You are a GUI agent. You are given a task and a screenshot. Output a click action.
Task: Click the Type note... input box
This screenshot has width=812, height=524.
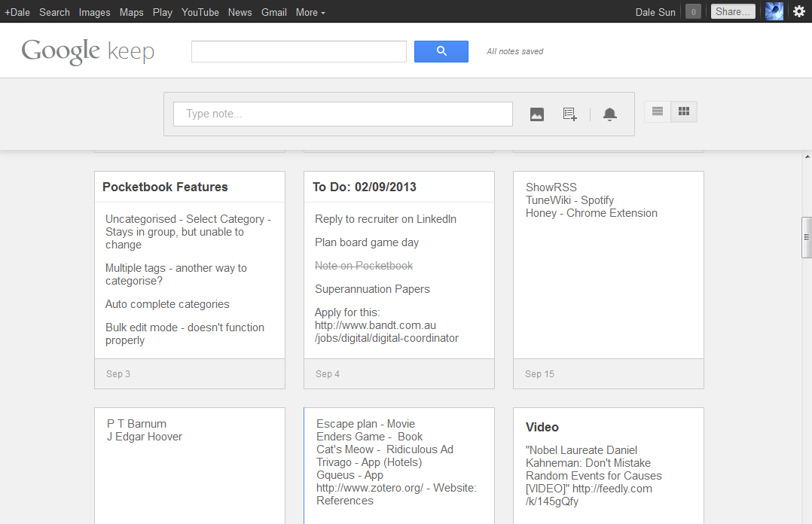click(x=343, y=114)
